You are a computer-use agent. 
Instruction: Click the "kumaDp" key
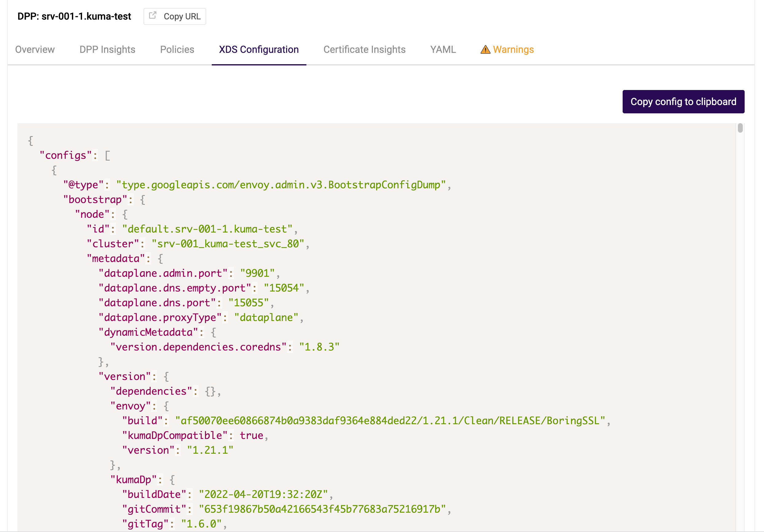coord(133,480)
